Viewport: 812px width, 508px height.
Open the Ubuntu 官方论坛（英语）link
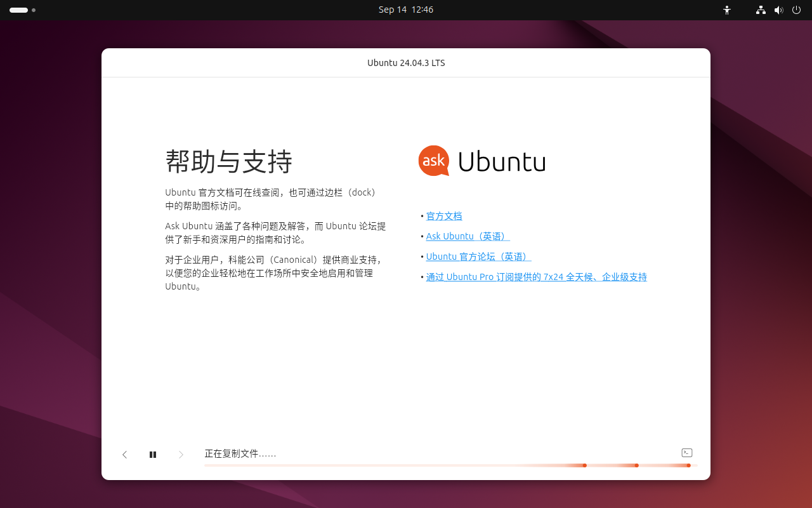pos(478,257)
